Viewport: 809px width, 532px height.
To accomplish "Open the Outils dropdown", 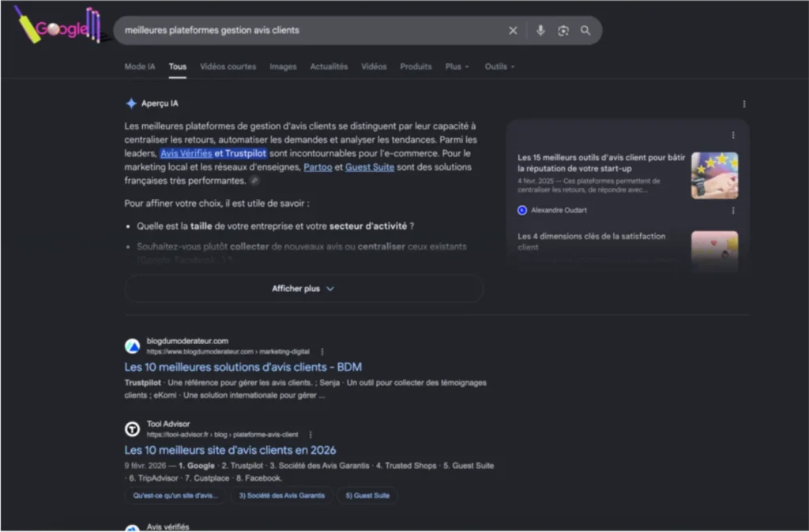I will pyautogui.click(x=499, y=66).
